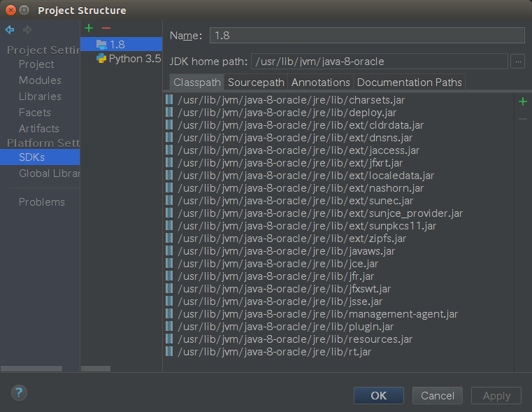Add a classpath entry with plus icon
This screenshot has height=412, width=532.
[523, 101]
